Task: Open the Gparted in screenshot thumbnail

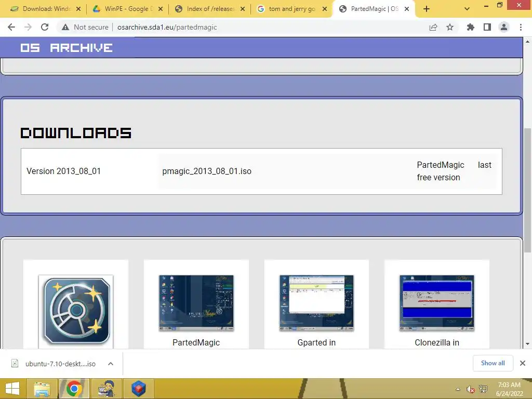Action: point(316,303)
